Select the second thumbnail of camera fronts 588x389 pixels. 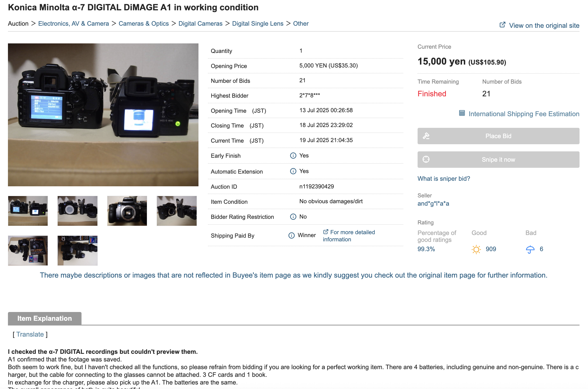tap(78, 211)
